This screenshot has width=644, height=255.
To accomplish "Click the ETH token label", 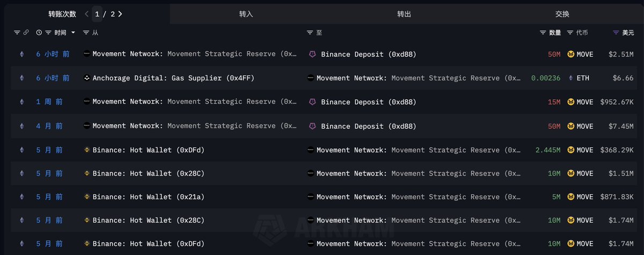I will [583, 78].
